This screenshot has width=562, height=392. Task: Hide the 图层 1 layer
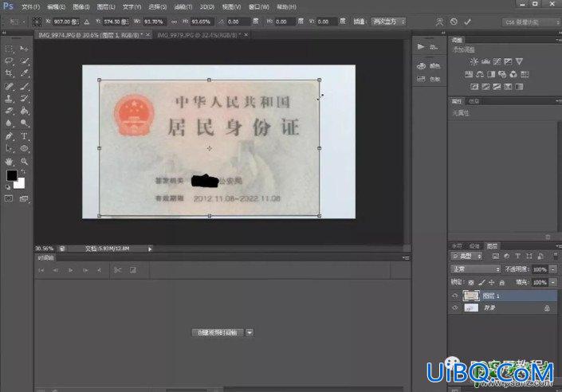pyautogui.click(x=455, y=296)
